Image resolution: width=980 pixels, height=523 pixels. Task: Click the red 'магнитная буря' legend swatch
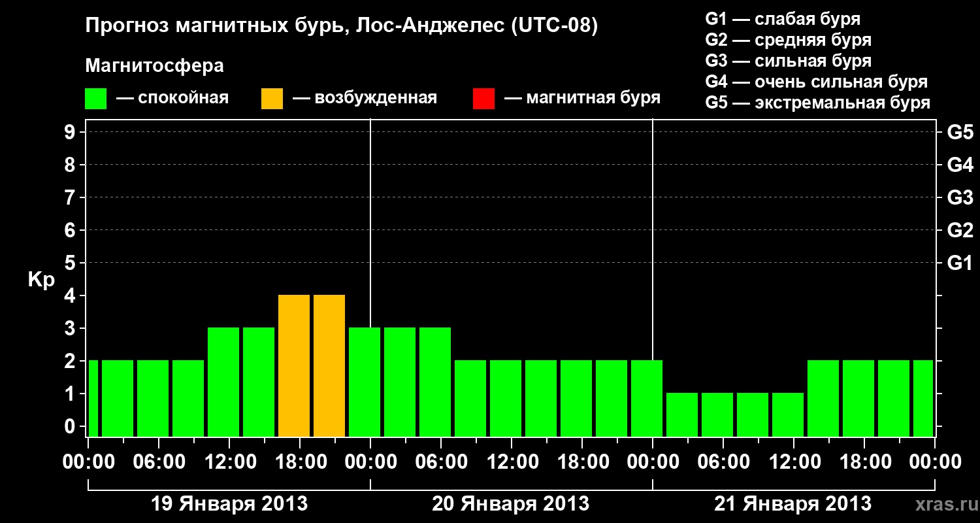coord(483,99)
